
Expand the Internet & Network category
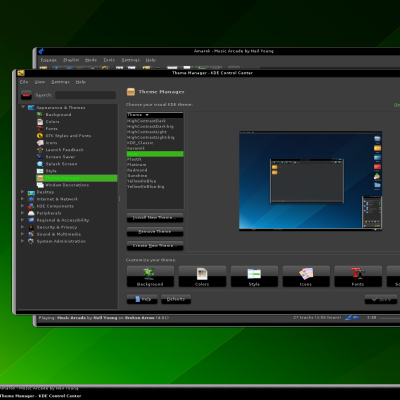click(x=23, y=199)
